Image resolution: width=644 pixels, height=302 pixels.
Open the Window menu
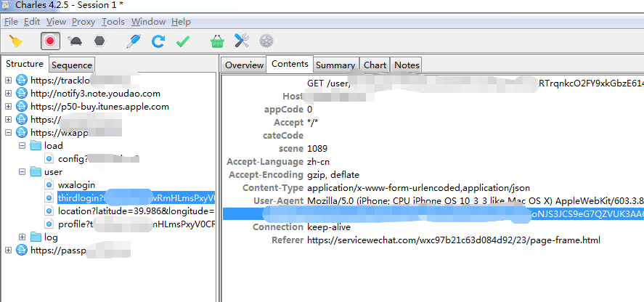[148, 22]
